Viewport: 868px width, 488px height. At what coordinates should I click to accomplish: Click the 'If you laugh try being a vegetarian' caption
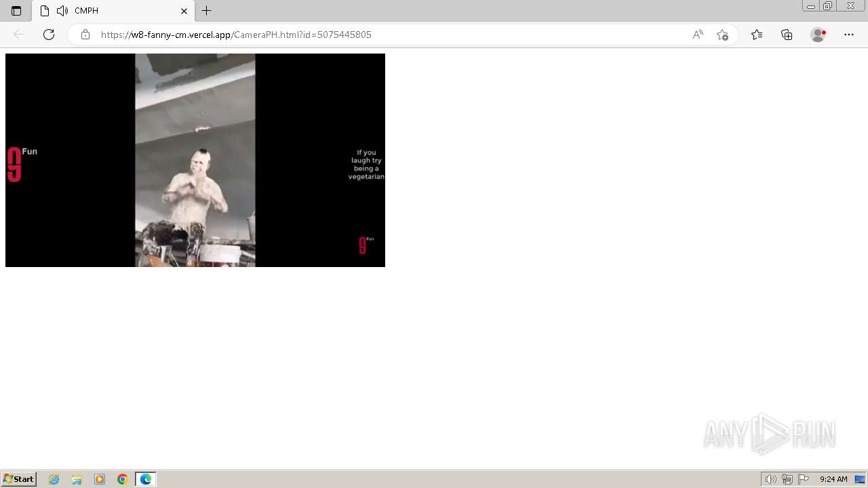(x=366, y=165)
